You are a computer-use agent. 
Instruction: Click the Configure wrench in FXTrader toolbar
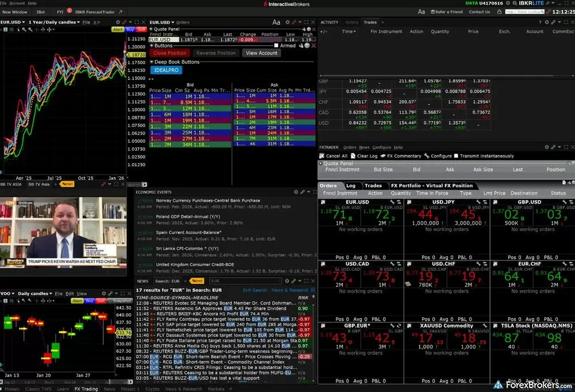(x=438, y=156)
